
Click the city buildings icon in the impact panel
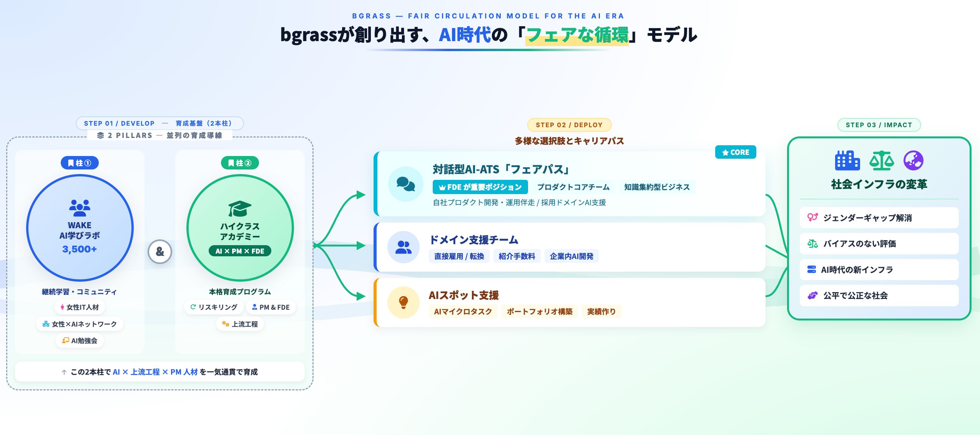(847, 161)
